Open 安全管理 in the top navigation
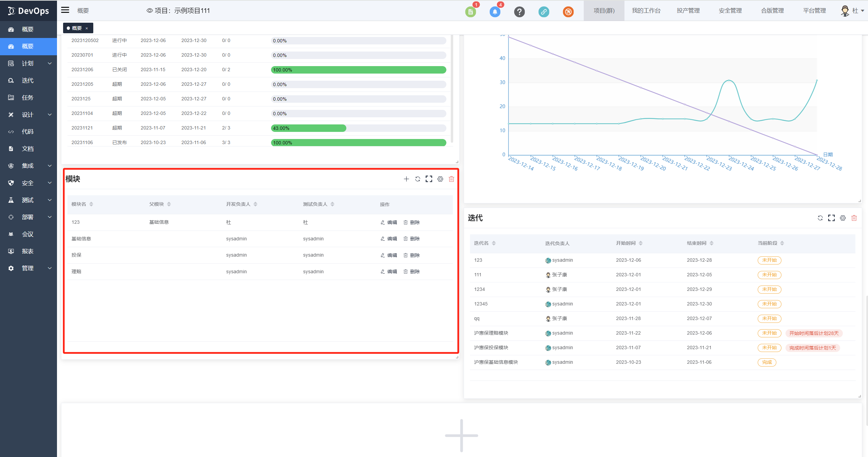The height and width of the screenshot is (457, 868). tap(730, 11)
